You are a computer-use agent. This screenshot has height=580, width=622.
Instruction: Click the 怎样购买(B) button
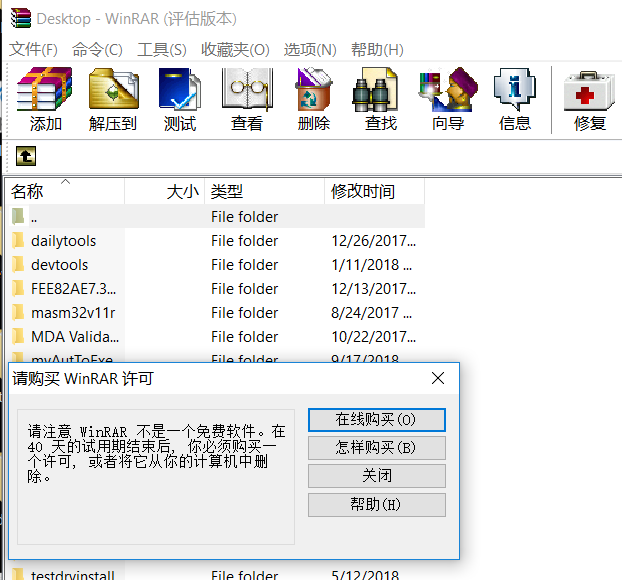[377, 448]
